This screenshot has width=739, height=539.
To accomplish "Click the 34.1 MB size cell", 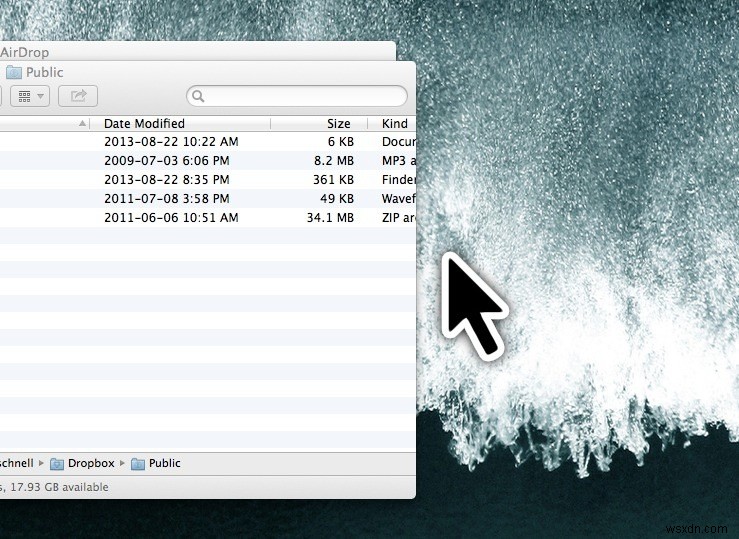I will [x=330, y=217].
